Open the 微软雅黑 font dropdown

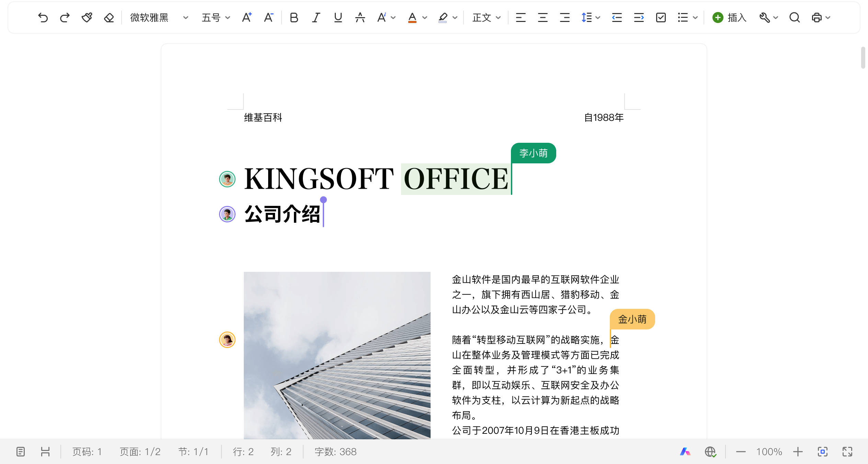pos(159,18)
